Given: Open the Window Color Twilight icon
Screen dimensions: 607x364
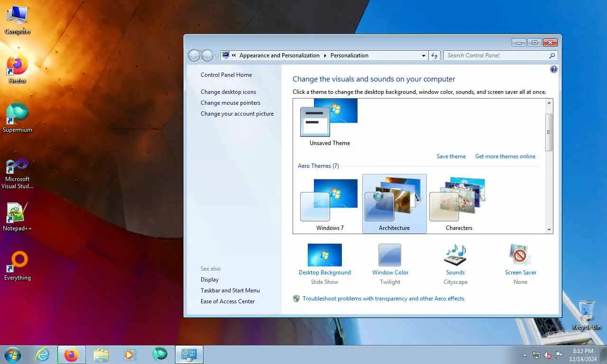Looking at the screenshot, I should (x=390, y=255).
